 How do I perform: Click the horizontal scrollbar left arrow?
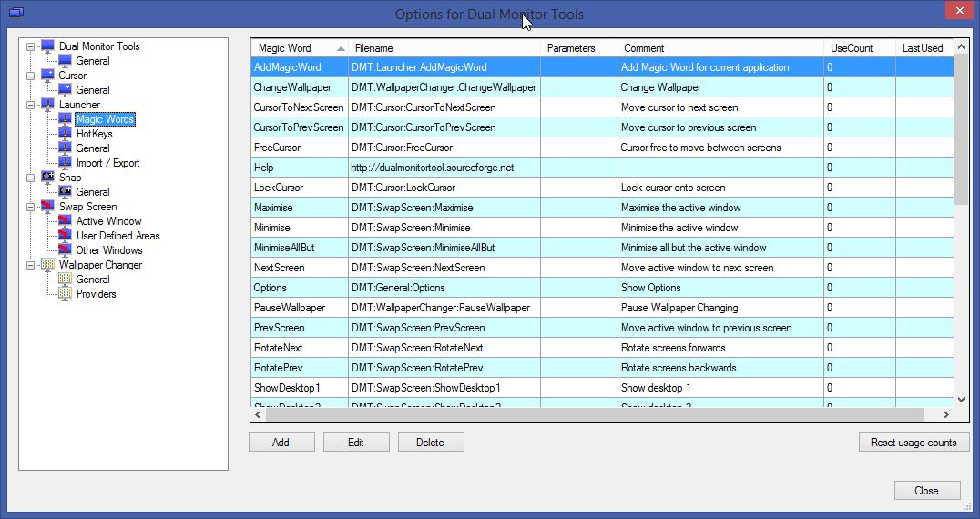tap(259, 414)
